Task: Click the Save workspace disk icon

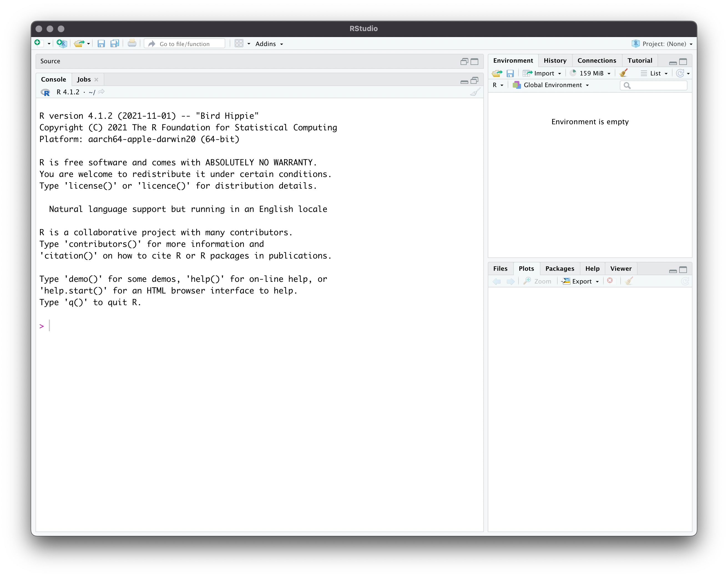Action: click(510, 73)
